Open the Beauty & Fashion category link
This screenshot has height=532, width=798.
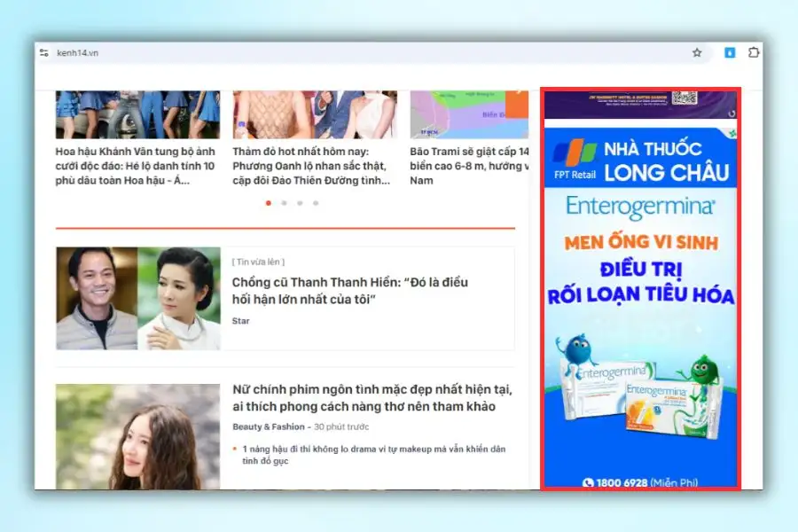(268, 426)
